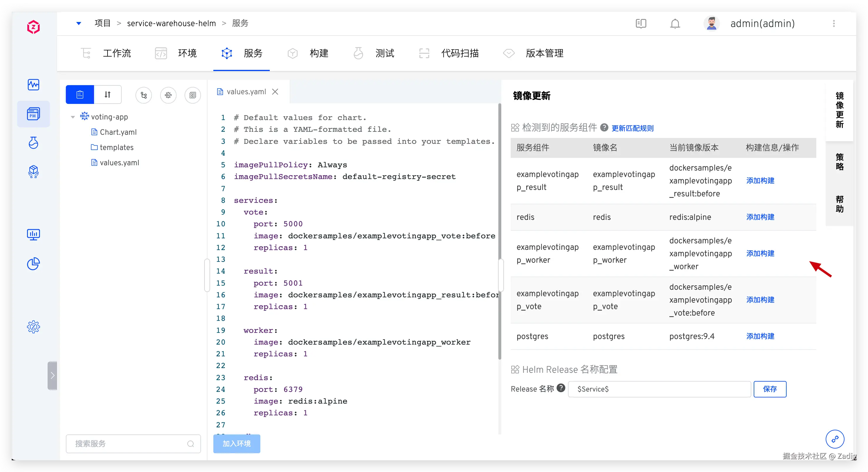Viewport: 868px width, 472px height.
Task: Expand the collapsed left sidebar handle
Action: (52, 375)
